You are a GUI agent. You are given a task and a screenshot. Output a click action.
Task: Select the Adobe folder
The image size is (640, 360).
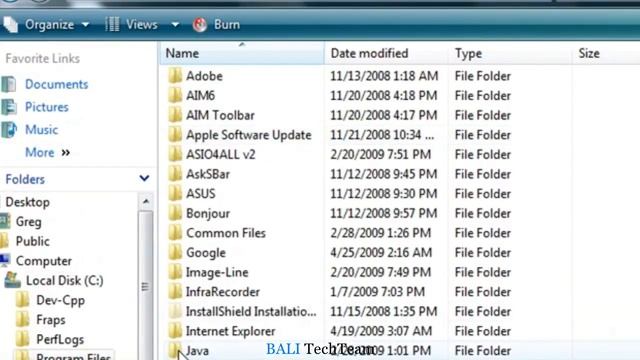pos(204,76)
